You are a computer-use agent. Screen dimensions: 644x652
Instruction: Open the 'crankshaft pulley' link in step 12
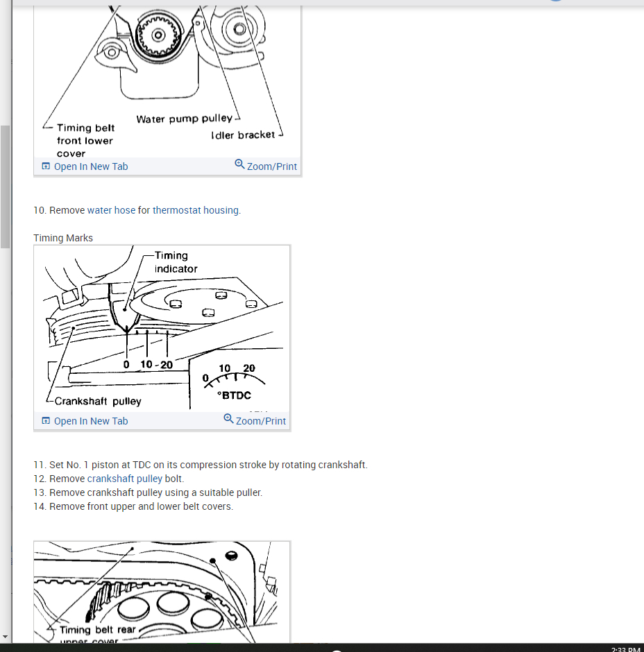tap(124, 479)
